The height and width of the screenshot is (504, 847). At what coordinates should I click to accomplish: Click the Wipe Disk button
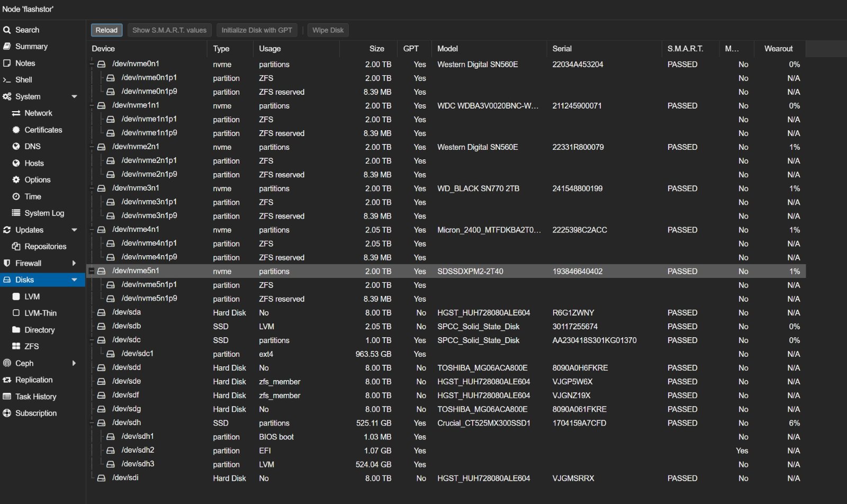click(328, 30)
